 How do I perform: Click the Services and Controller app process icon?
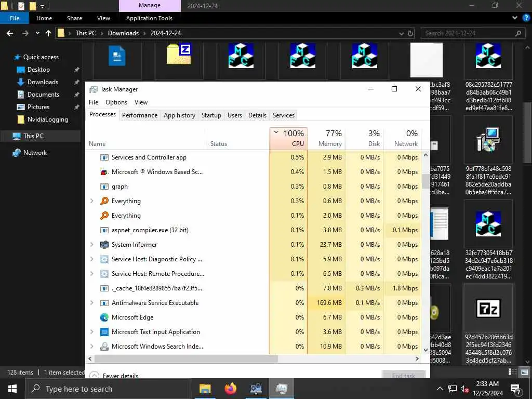(104, 157)
